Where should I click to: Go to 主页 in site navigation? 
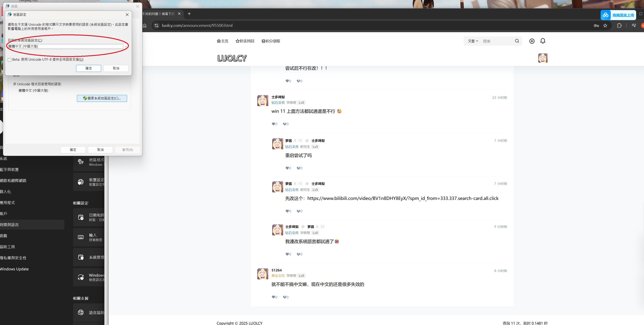click(223, 41)
